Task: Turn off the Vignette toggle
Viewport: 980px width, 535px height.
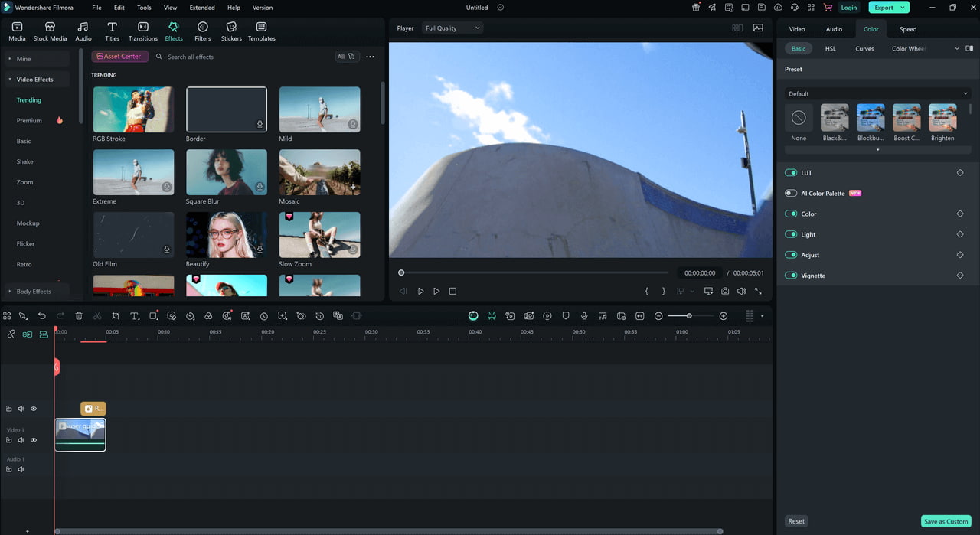Action: point(791,276)
